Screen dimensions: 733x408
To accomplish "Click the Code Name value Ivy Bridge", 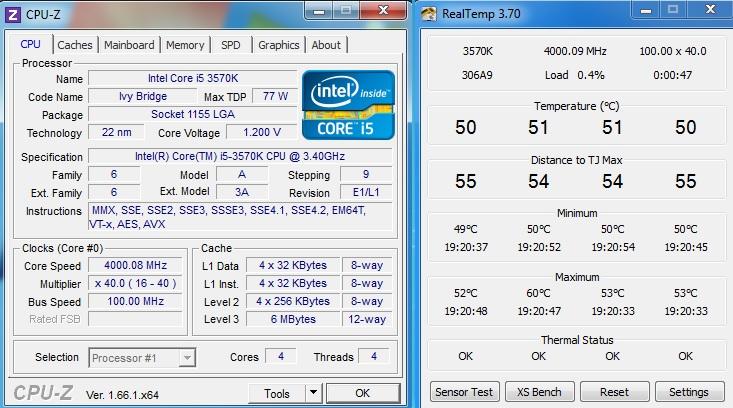I will (142, 96).
